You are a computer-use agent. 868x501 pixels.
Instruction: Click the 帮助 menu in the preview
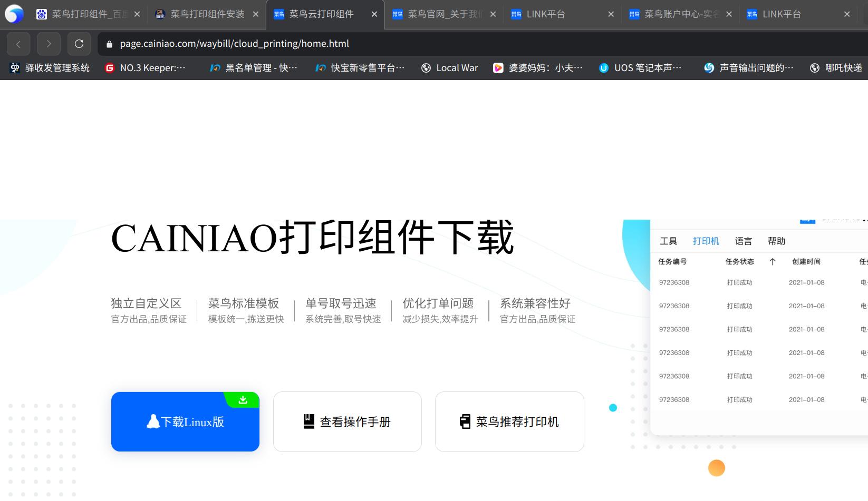(777, 241)
